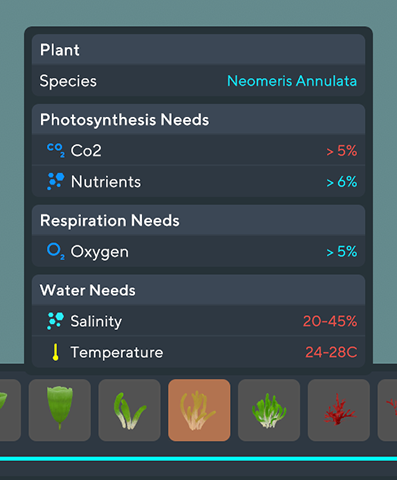Click the Photosynthesis Needs section header
This screenshot has height=480, width=397.
coord(198,119)
